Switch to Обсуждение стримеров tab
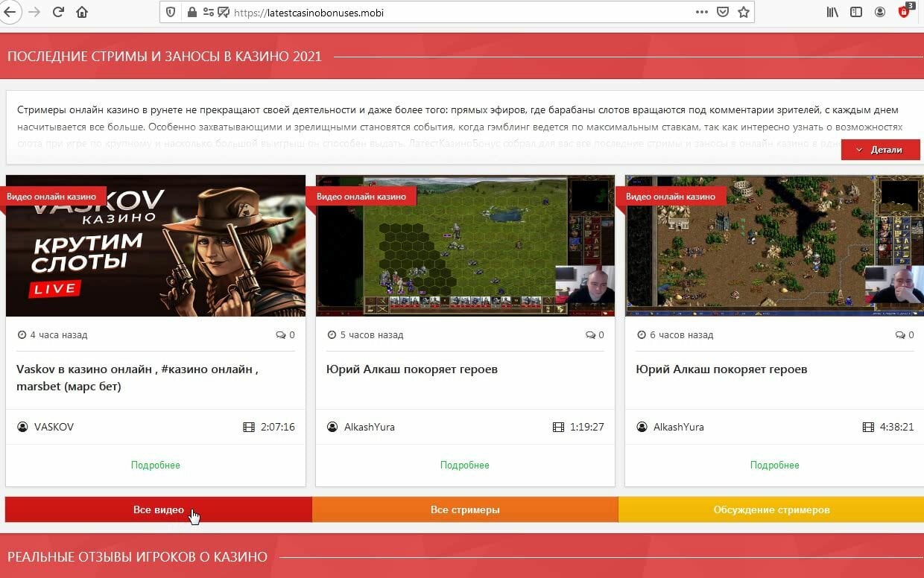 click(x=771, y=510)
